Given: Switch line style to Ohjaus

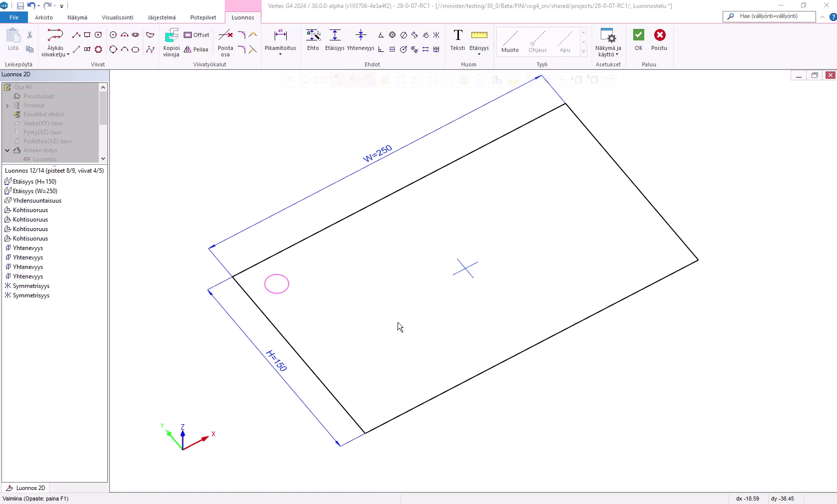Looking at the screenshot, I should point(537,41).
